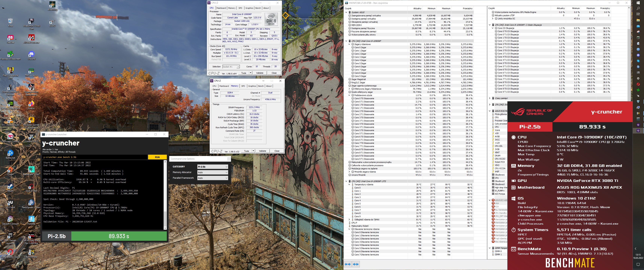The height and width of the screenshot is (270, 644).
Task: Open File Explorer from the taskbar
Action: 638,20
